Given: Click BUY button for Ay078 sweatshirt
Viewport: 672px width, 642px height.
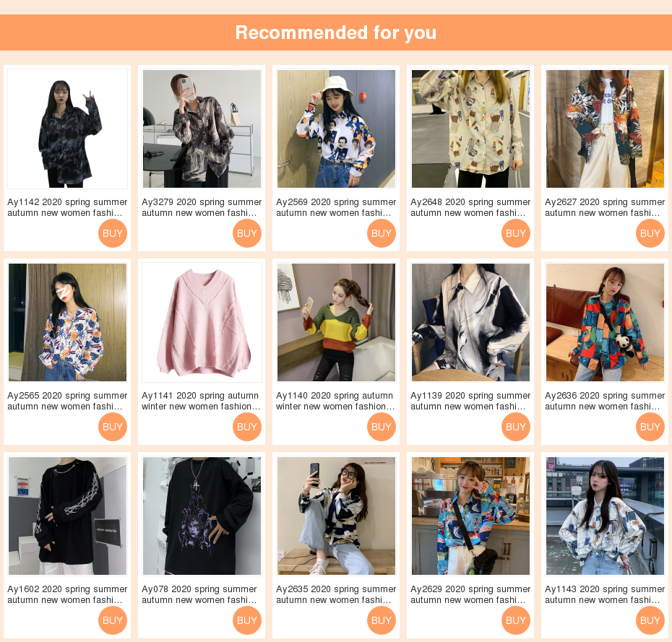Looking at the screenshot, I should tap(247, 620).
